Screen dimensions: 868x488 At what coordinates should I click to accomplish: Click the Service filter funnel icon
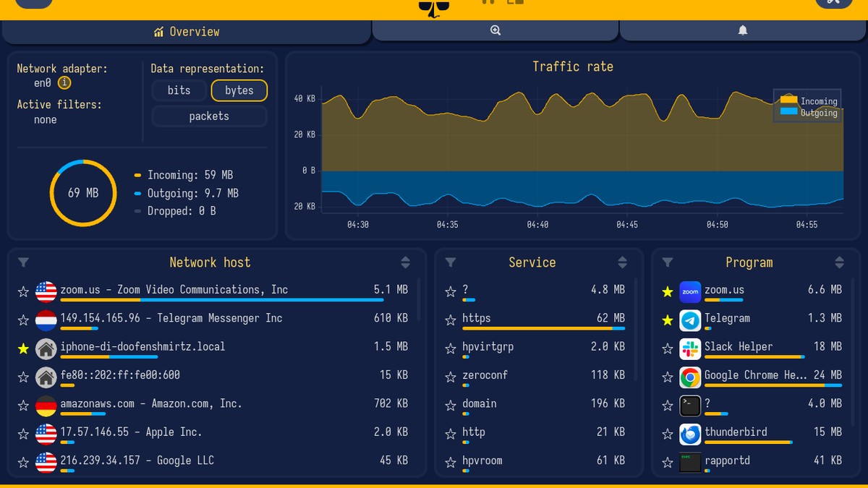(x=451, y=262)
